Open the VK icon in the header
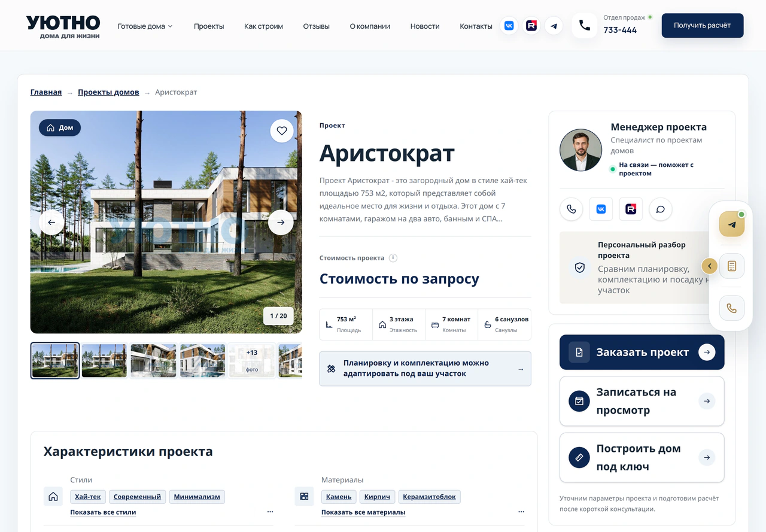 tap(509, 26)
